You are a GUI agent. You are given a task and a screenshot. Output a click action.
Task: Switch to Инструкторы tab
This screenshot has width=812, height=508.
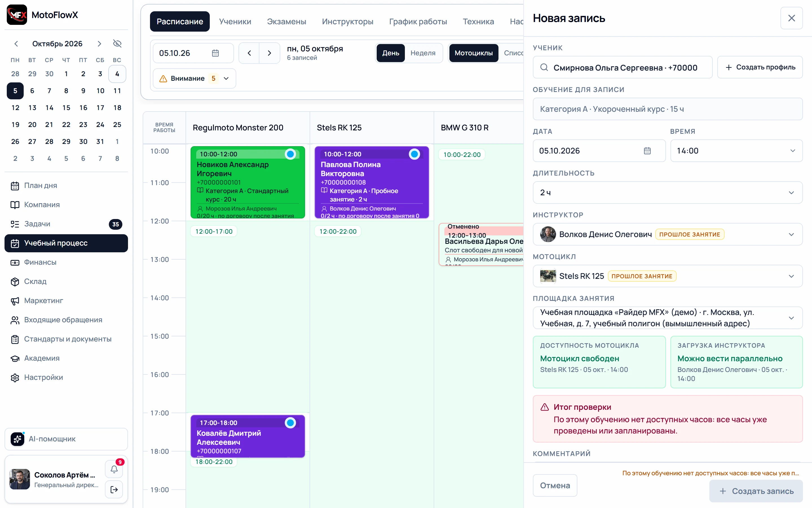(348, 21)
